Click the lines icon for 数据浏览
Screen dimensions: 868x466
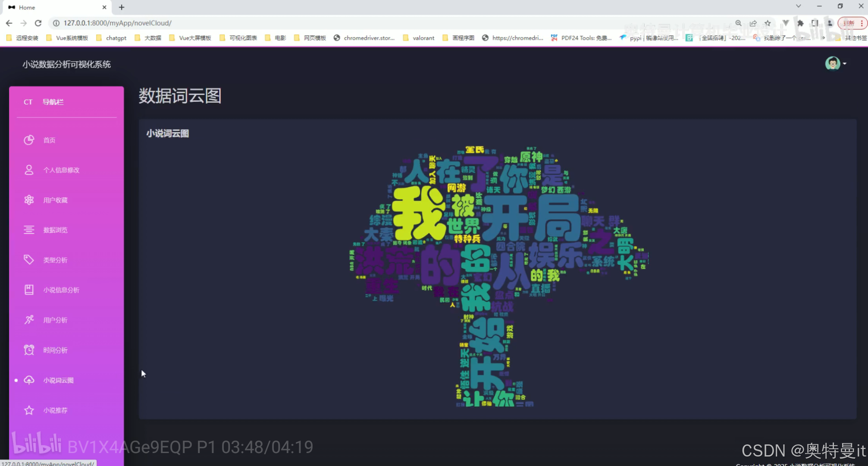[29, 230]
